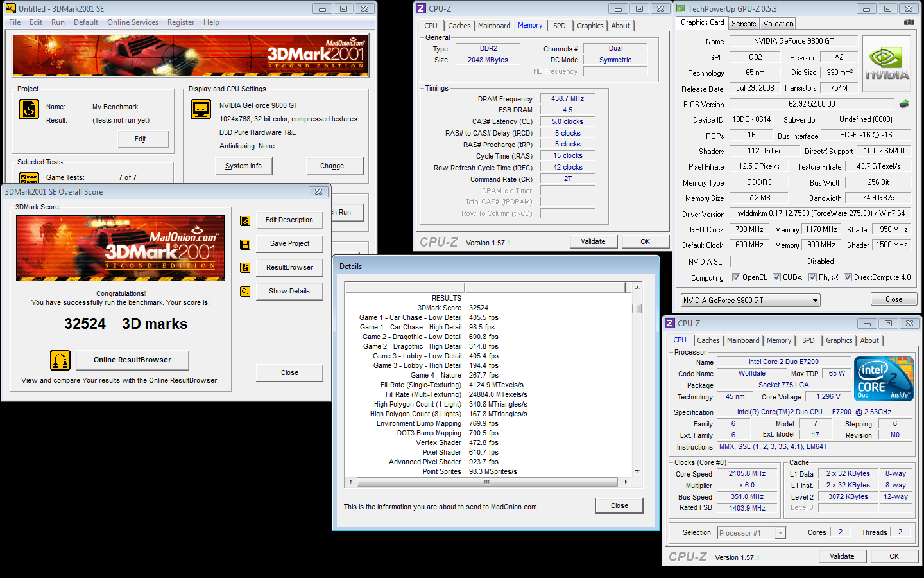Open the NVIDIA GeForce 9800 GT dropdown
The image size is (924, 578).
(751, 300)
